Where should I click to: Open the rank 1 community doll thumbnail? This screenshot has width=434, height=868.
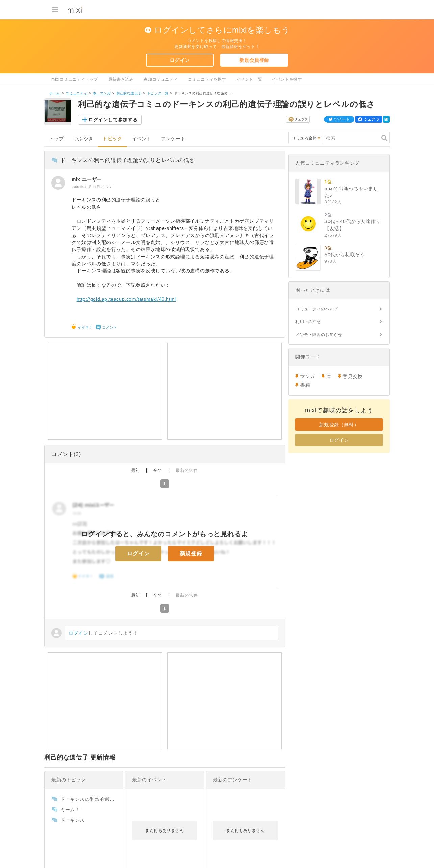(308, 192)
